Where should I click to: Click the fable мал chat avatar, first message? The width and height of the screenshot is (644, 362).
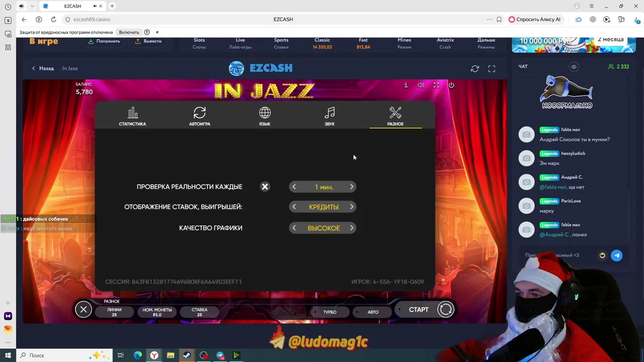point(526,134)
